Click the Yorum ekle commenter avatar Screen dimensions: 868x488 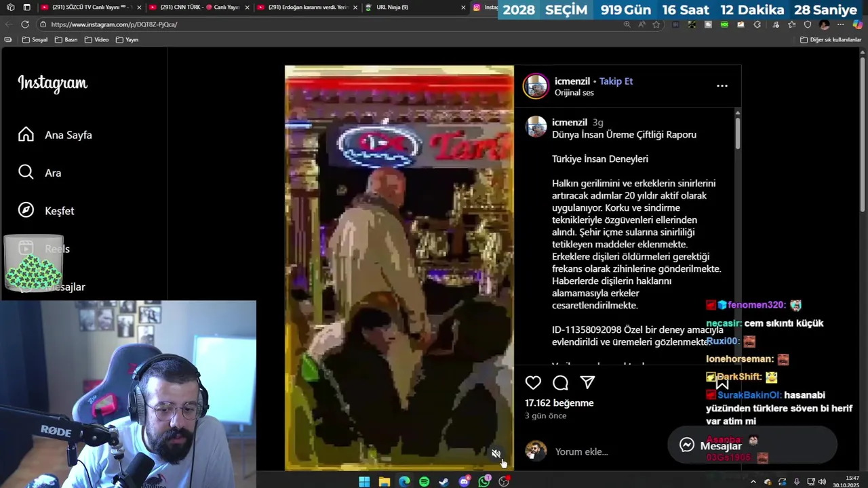536,451
